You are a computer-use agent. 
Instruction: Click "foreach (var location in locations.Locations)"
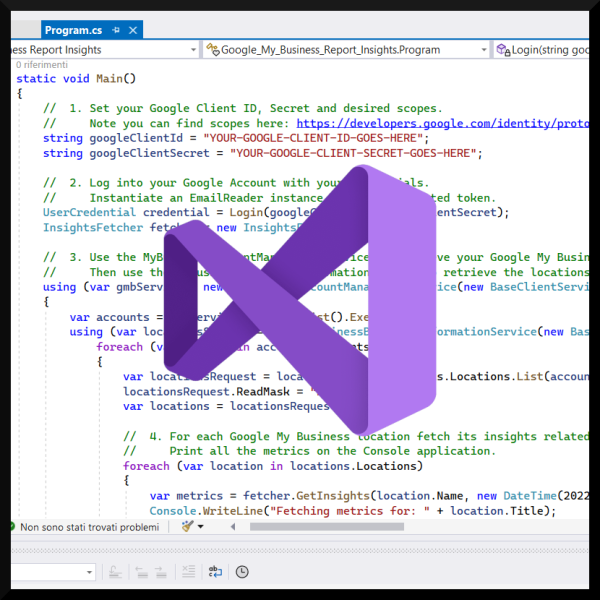(273, 466)
